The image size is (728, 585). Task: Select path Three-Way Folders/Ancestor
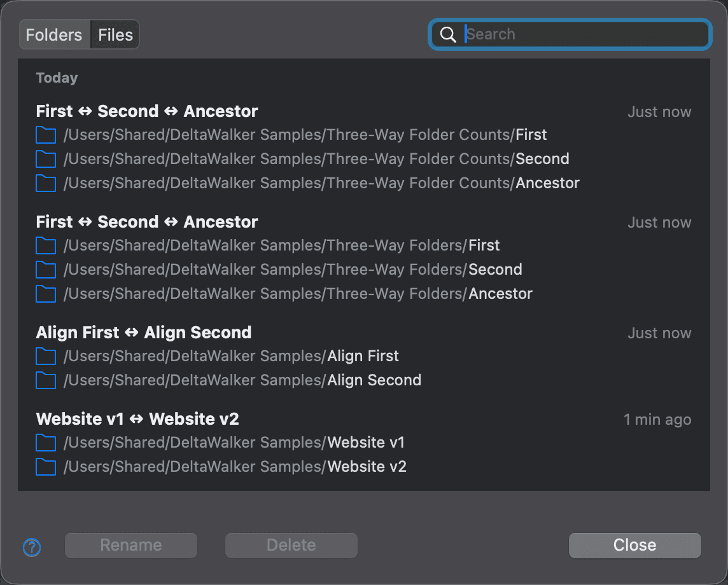(x=298, y=293)
